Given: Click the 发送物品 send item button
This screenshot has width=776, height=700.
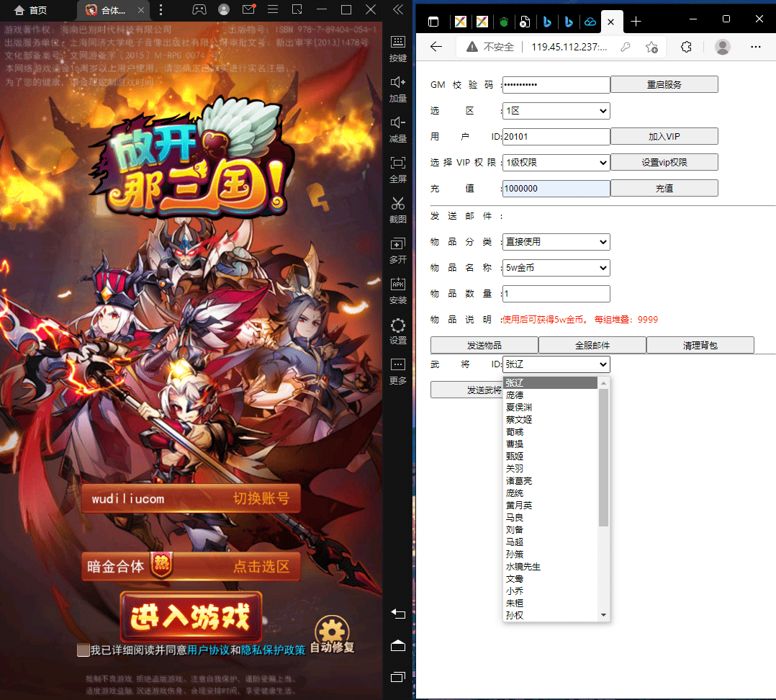Looking at the screenshot, I should click(484, 345).
